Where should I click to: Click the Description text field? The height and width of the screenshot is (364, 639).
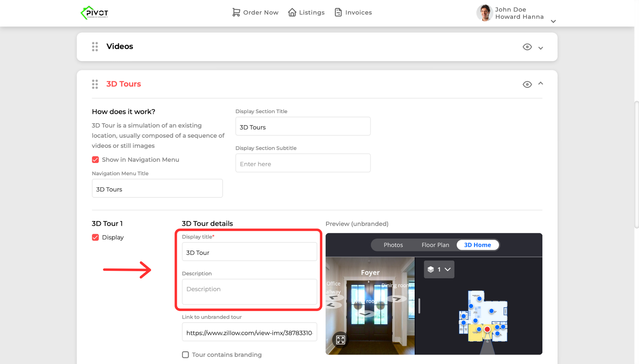pos(249,291)
